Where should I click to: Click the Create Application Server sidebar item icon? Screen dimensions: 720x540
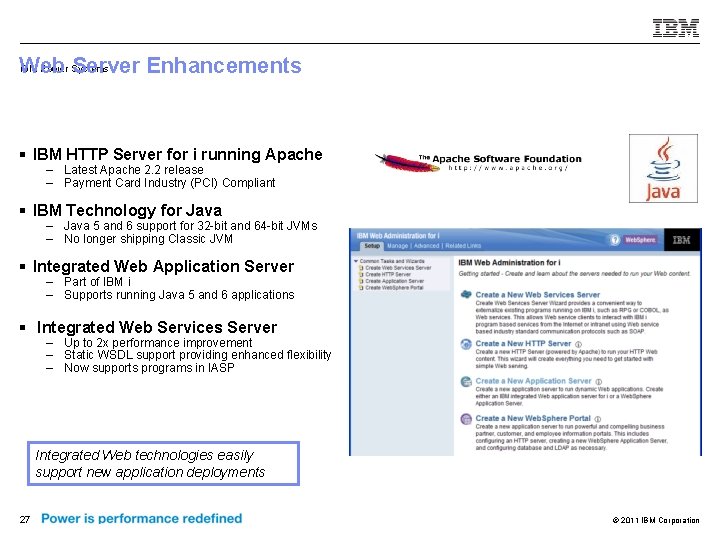361,281
